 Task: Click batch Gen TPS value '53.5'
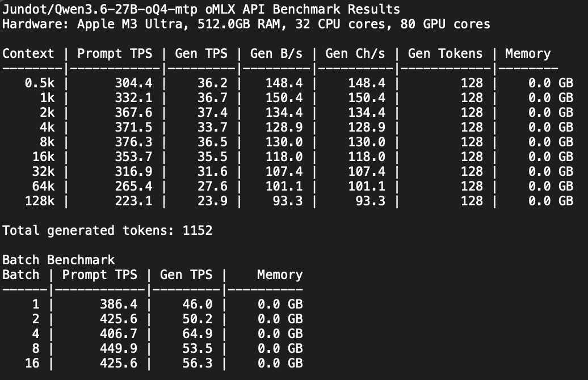pyautogui.click(x=198, y=348)
